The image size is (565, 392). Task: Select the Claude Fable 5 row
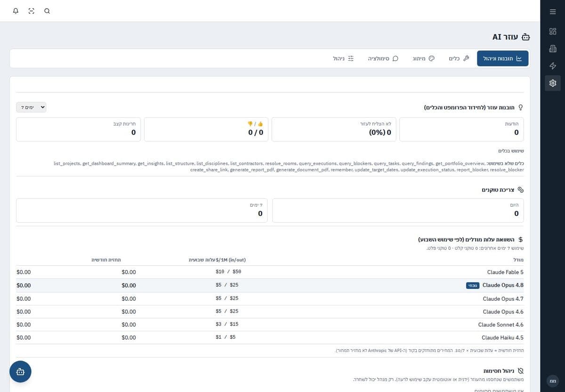click(270, 272)
